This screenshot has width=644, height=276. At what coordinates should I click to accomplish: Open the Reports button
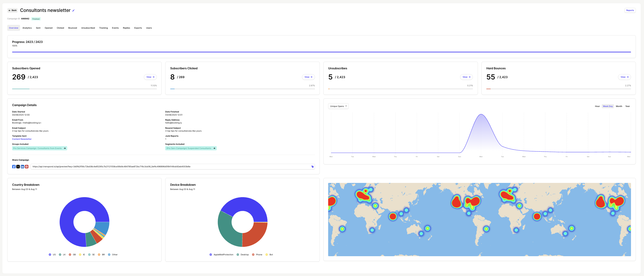coord(630,10)
